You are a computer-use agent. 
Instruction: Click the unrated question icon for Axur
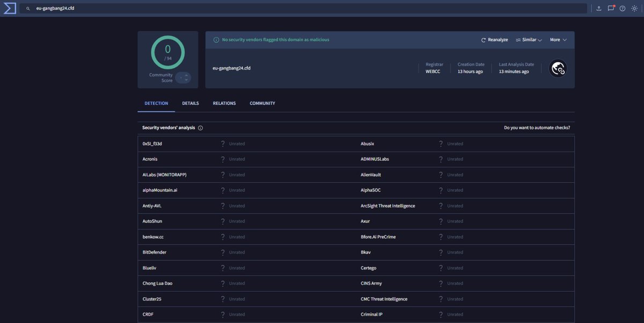(x=441, y=221)
